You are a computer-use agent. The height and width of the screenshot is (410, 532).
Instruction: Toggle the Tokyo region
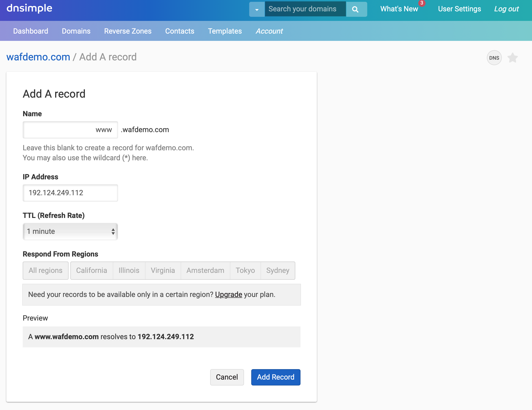point(245,270)
